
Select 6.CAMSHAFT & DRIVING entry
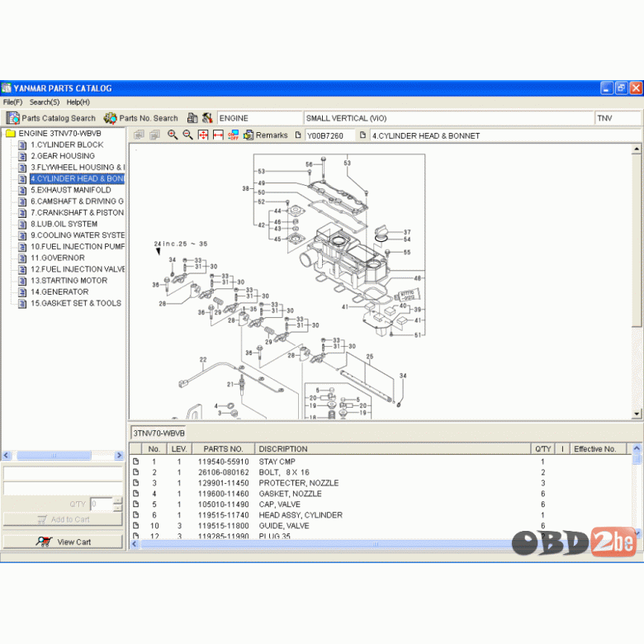click(x=77, y=201)
